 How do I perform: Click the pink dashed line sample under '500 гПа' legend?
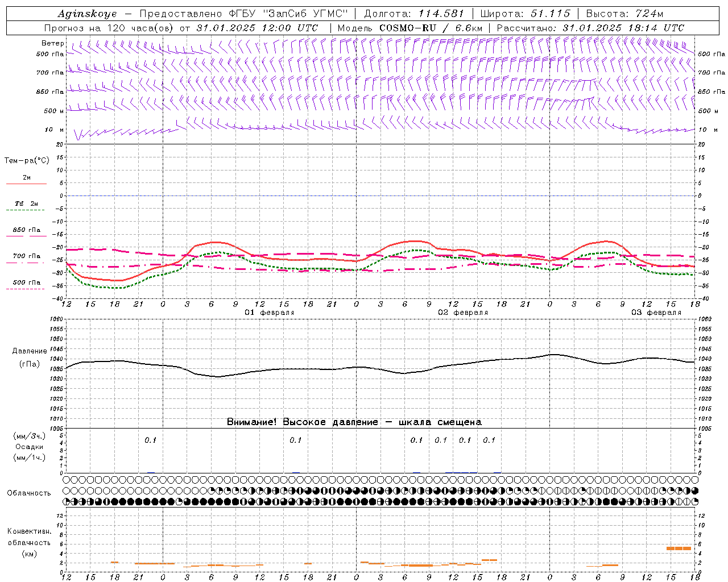pyautogui.click(x=26, y=289)
